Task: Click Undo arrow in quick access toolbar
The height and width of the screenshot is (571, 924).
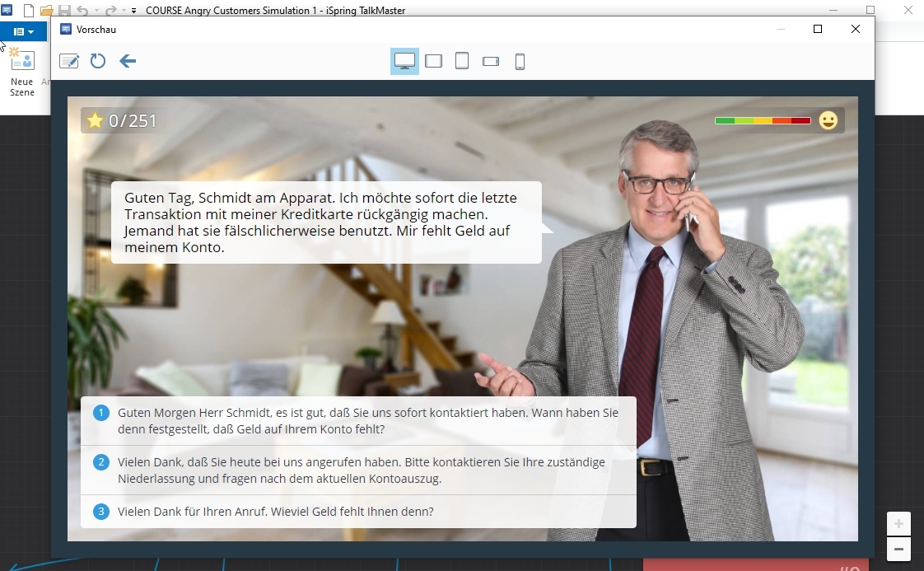Action: click(82, 10)
